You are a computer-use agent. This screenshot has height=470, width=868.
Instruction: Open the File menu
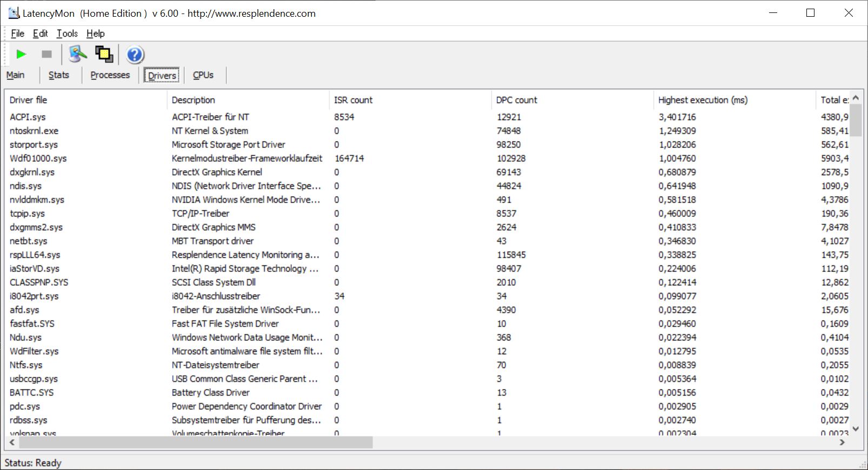[x=17, y=33]
